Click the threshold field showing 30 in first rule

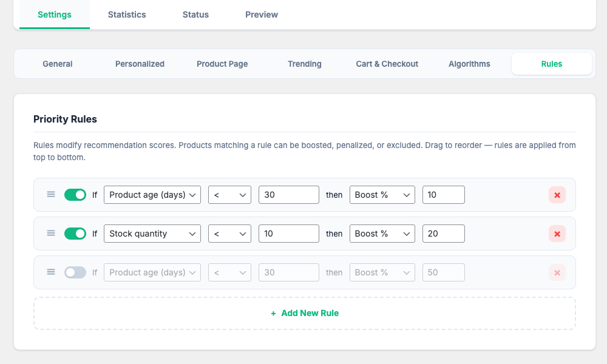pos(288,195)
